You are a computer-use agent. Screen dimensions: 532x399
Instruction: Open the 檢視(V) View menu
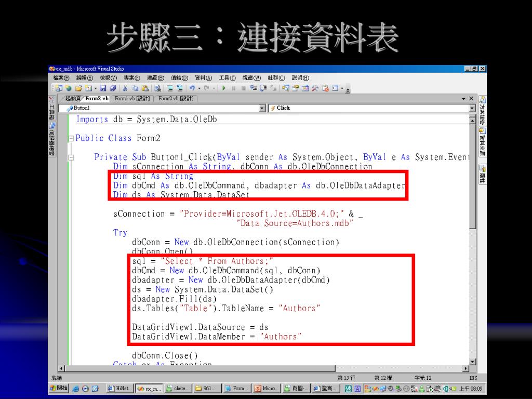(108, 78)
